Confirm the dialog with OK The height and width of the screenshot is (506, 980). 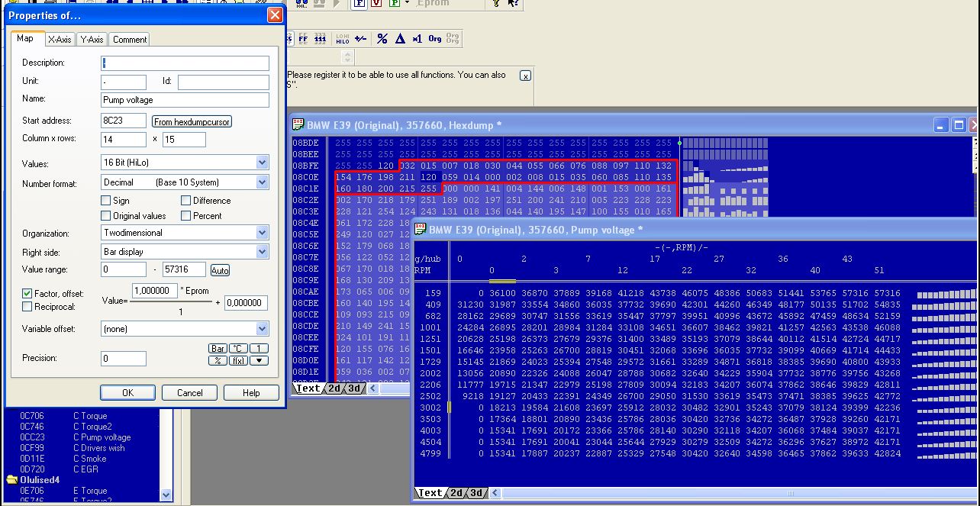coord(127,392)
